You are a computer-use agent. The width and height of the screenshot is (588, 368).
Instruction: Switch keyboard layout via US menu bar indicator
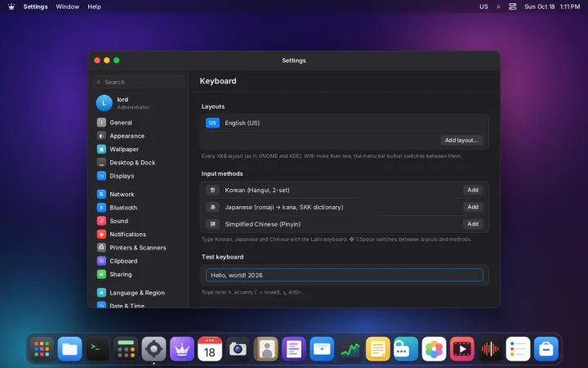click(x=483, y=7)
